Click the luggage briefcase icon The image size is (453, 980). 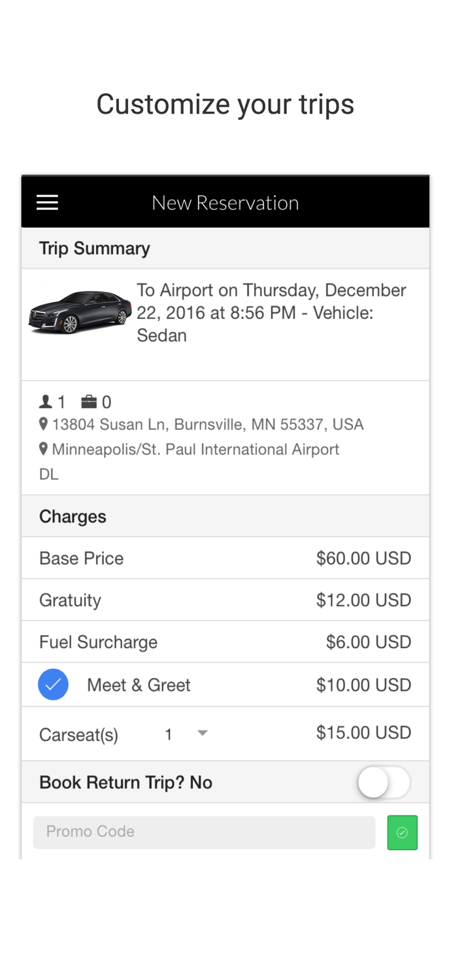88,401
